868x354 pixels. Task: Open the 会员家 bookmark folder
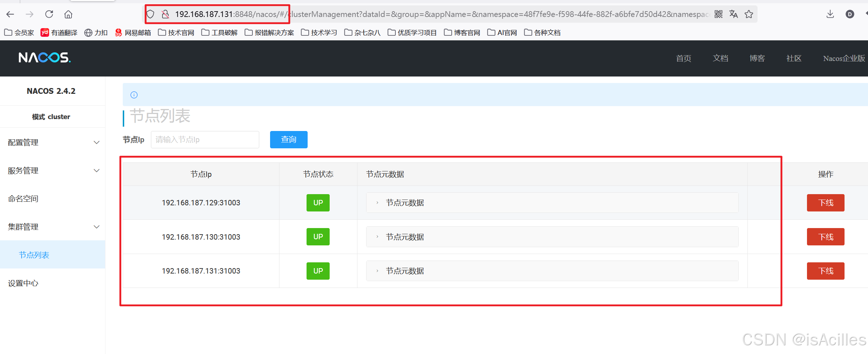(x=19, y=32)
